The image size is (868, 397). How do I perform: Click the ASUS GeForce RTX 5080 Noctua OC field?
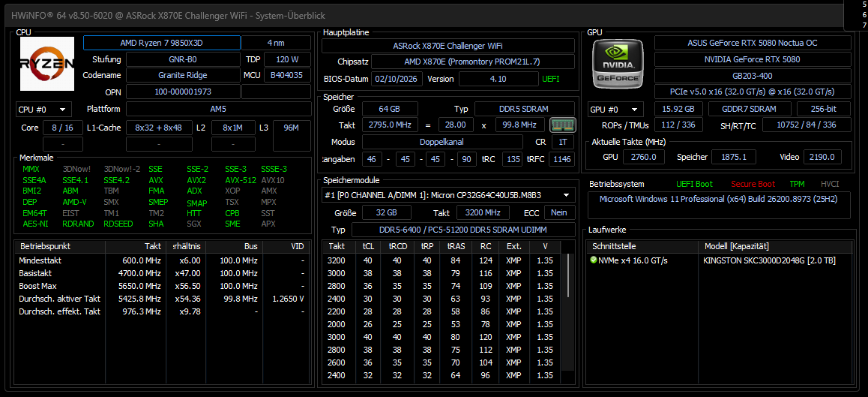(x=753, y=43)
